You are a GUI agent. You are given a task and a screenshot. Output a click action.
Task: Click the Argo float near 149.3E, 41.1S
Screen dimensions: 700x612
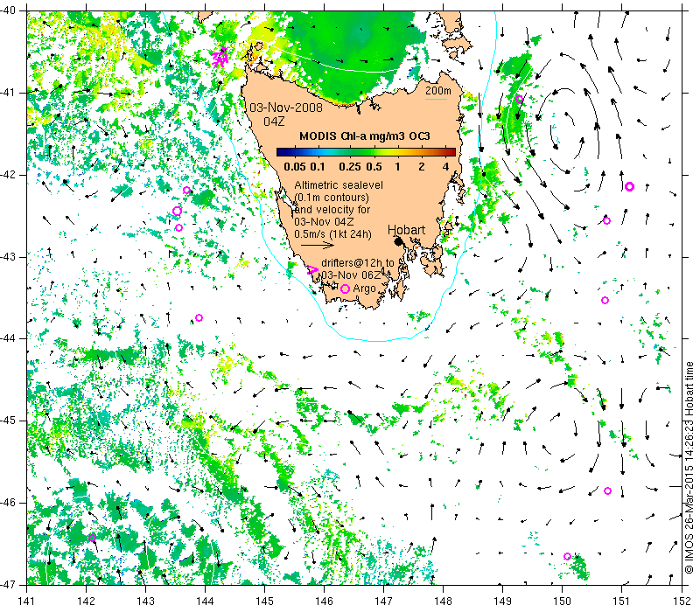tap(519, 99)
